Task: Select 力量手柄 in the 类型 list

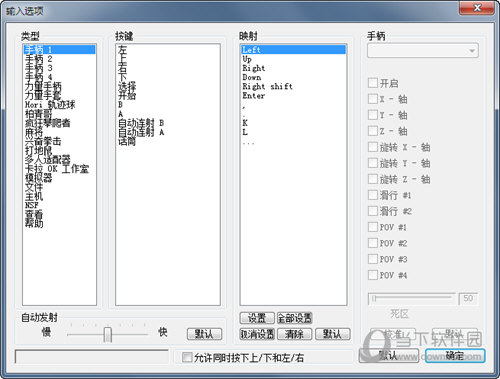Action: pos(59,86)
